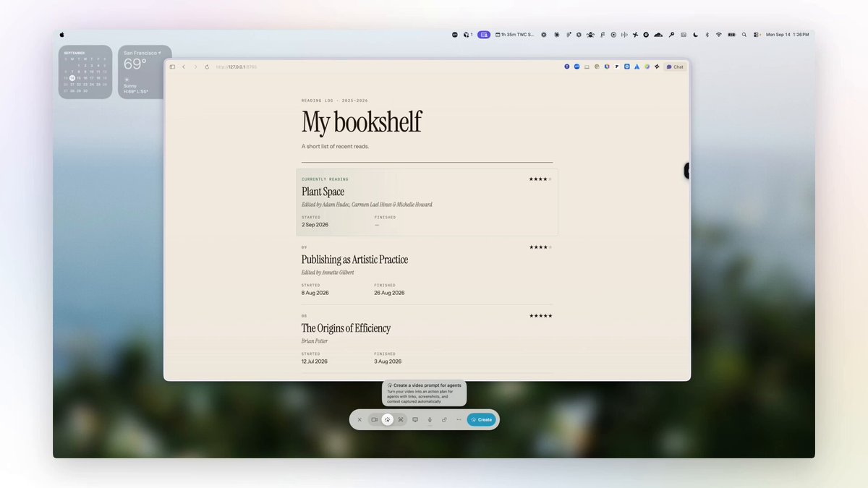Click the sparkle extension icon beside Chat
Image resolution: width=868 pixels, height=488 pixels.
(x=657, y=67)
